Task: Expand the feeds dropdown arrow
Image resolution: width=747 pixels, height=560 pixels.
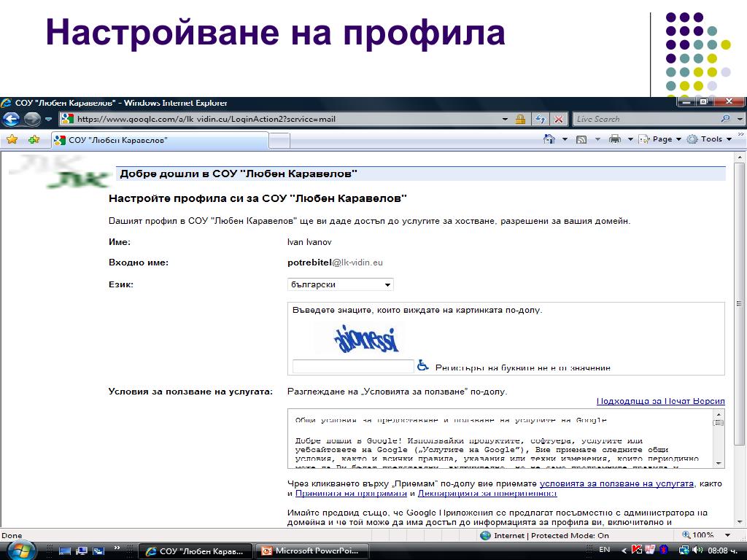Action: pyautogui.click(x=597, y=139)
